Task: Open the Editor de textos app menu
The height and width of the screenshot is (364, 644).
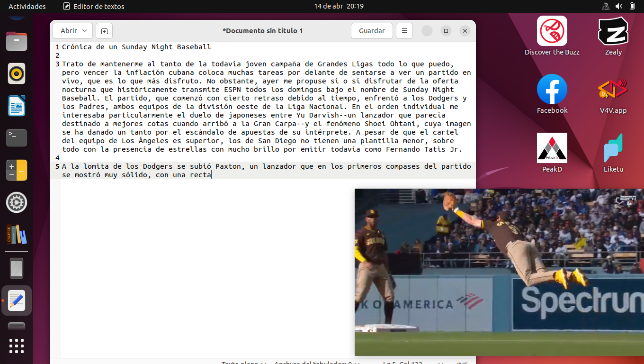Action: pos(94,6)
